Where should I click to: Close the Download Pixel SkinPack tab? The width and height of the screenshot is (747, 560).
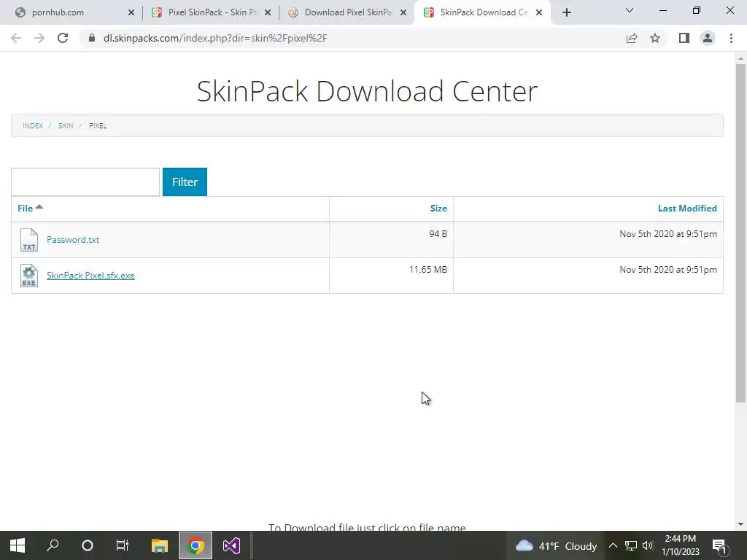point(403,13)
